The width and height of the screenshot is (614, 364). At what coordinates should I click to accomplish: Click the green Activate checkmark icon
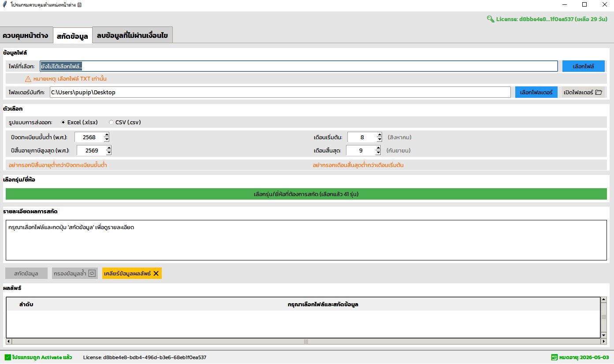7,357
